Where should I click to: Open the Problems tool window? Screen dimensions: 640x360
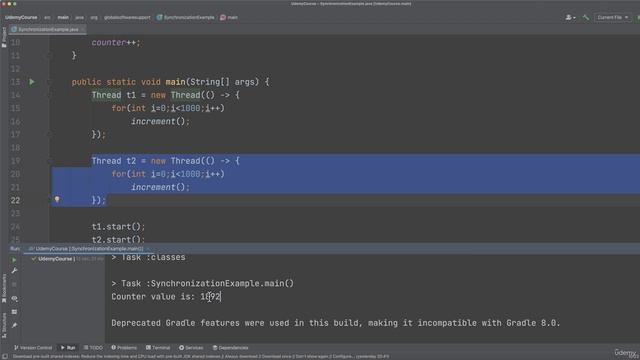tap(124, 348)
